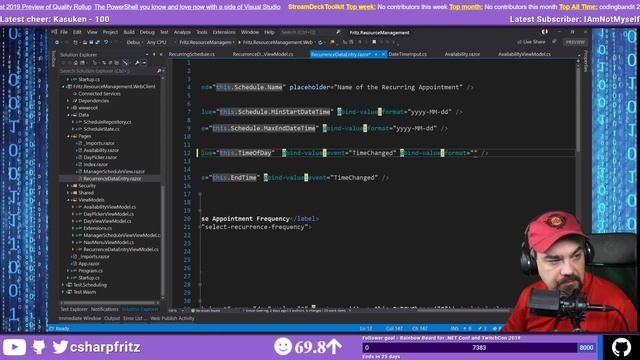Click the Save All toolbar icon
640x360 pixels.
coord(98,42)
